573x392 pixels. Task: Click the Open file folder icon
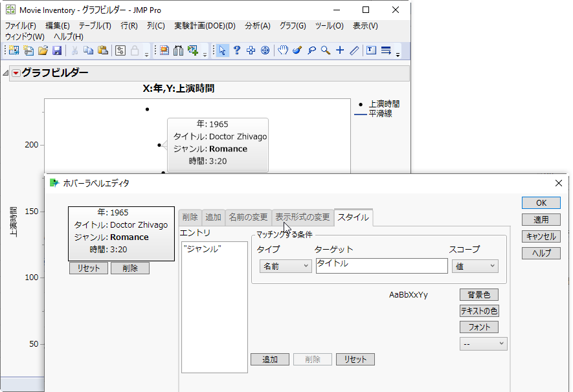click(x=43, y=50)
